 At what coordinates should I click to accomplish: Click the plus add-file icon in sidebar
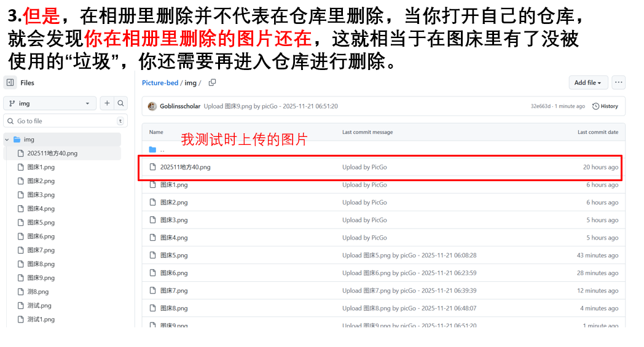(107, 103)
